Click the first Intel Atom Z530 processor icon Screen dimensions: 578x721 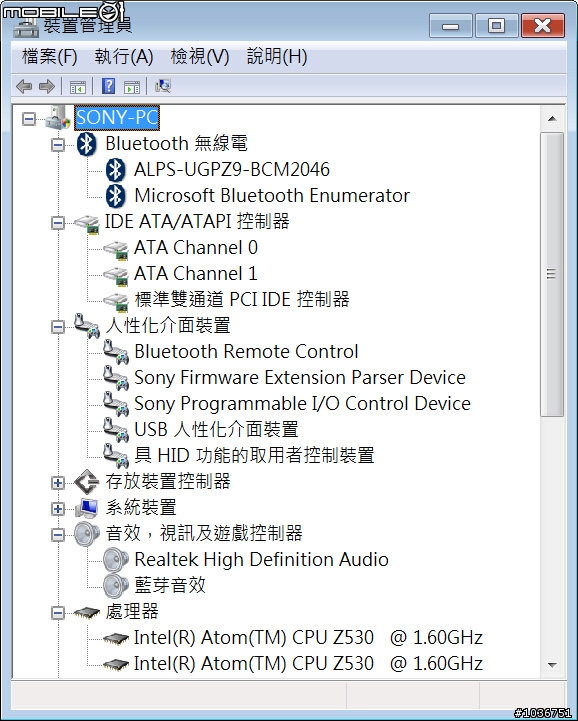coord(115,638)
